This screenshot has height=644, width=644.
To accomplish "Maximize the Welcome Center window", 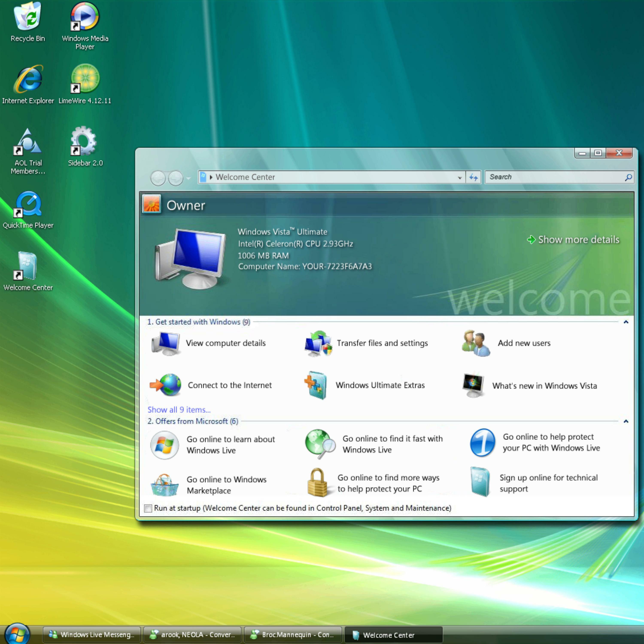I will (598, 153).
